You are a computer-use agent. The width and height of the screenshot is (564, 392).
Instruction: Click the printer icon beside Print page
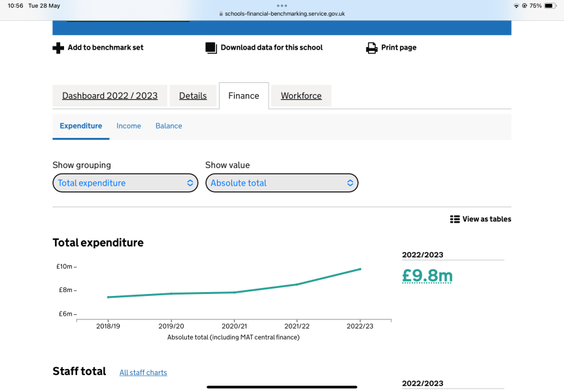371,48
